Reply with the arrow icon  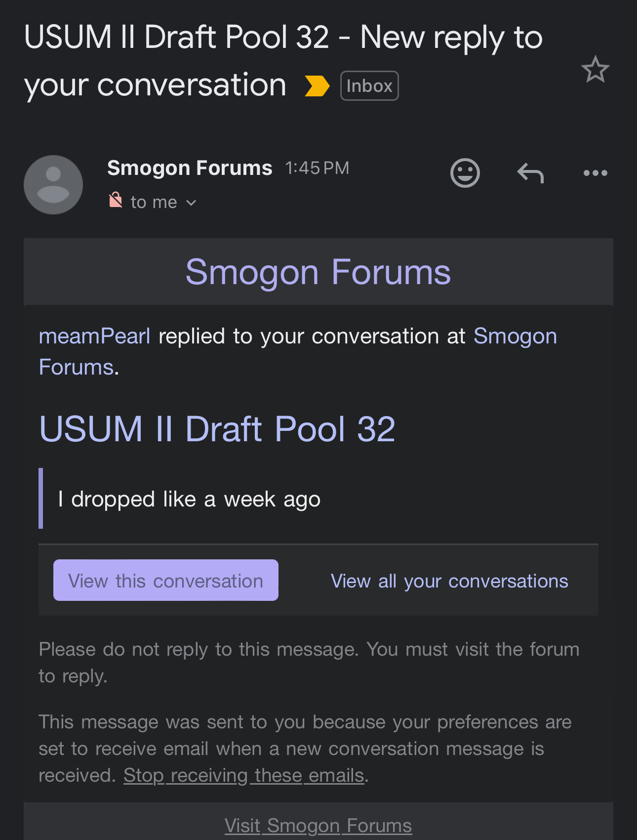tap(530, 173)
